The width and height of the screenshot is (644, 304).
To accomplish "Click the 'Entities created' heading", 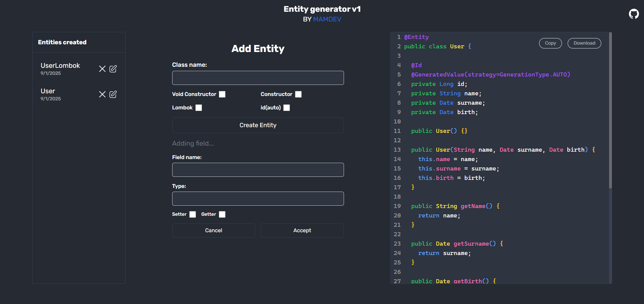I will (x=62, y=42).
